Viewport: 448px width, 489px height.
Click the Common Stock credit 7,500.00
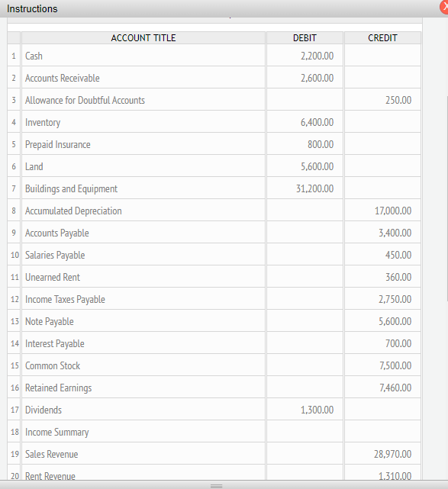[x=395, y=366]
